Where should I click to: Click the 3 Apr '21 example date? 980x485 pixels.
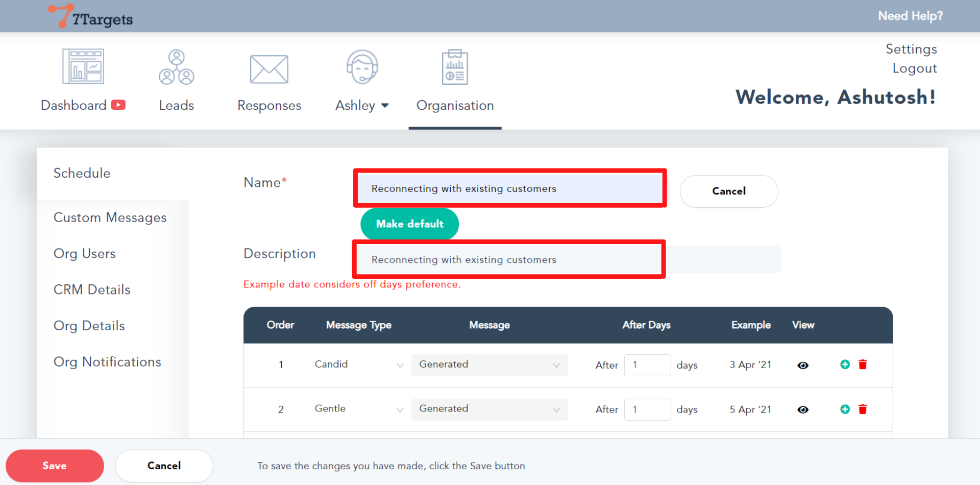(x=750, y=365)
